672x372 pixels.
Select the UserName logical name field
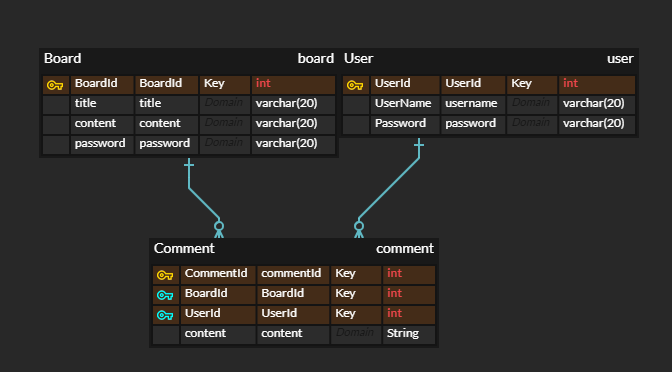click(405, 104)
